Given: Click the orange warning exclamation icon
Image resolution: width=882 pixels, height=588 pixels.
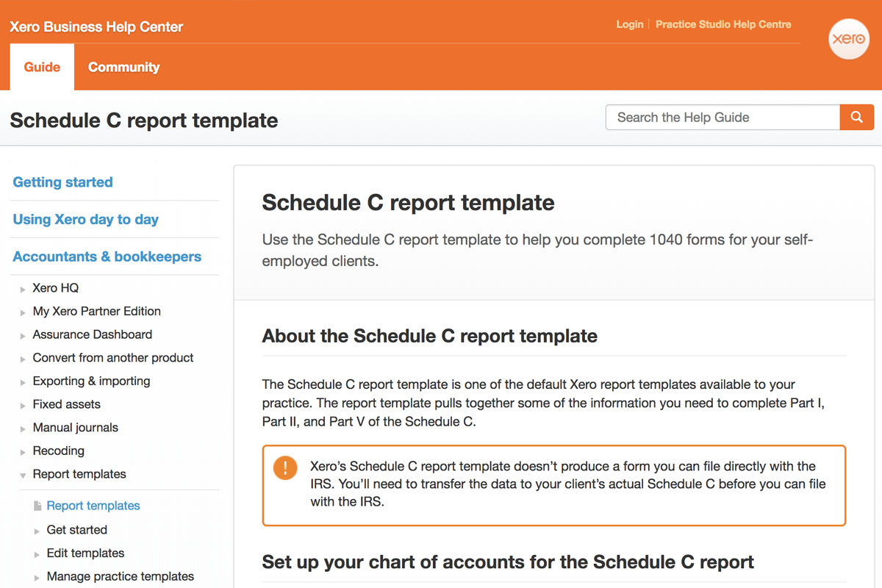Looking at the screenshot, I should click(x=285, y=468).
